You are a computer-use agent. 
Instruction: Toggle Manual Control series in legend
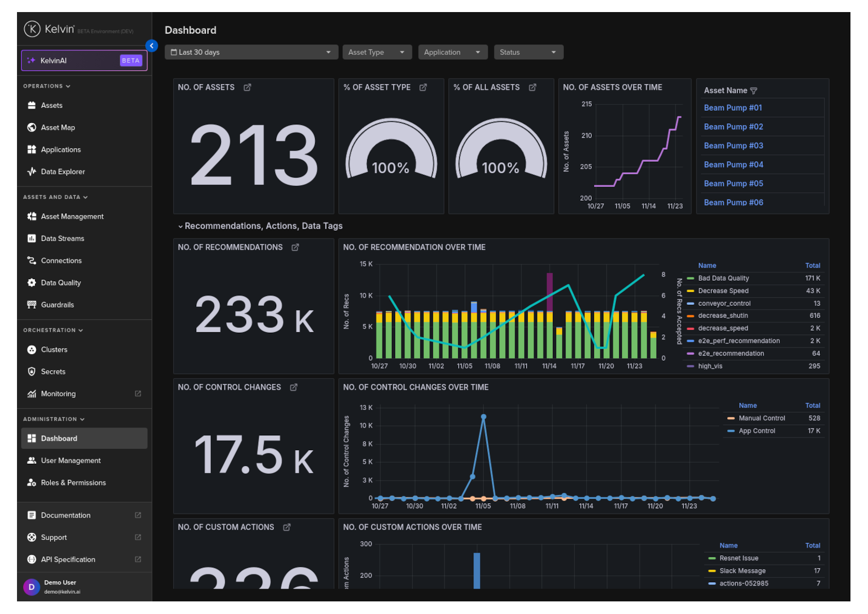(x=761, y=418)
